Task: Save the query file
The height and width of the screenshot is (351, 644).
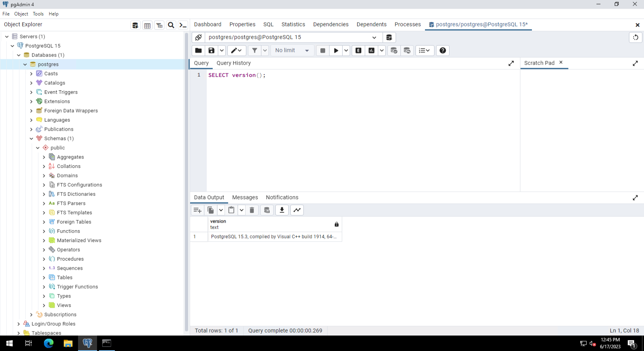Action: point(211,51)
